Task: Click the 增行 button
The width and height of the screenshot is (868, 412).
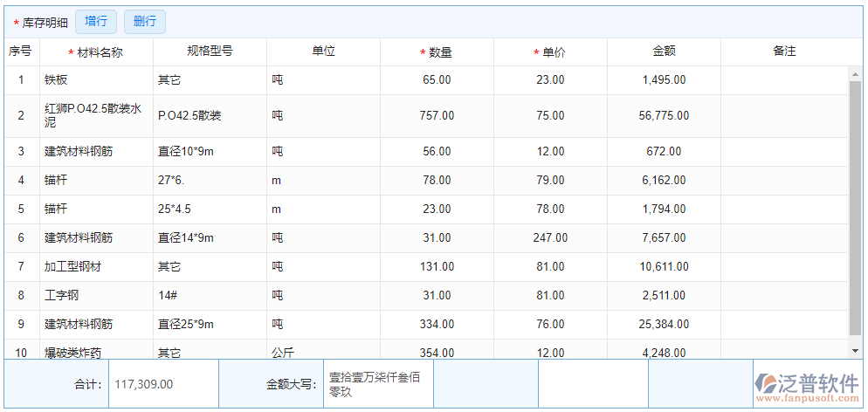Action: click(96, 22)
